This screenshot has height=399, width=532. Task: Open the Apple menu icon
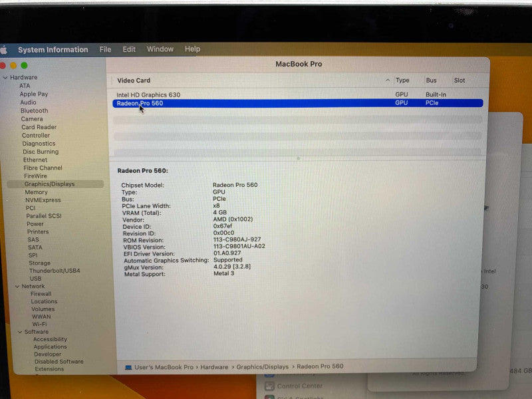(x=4, y=51)
